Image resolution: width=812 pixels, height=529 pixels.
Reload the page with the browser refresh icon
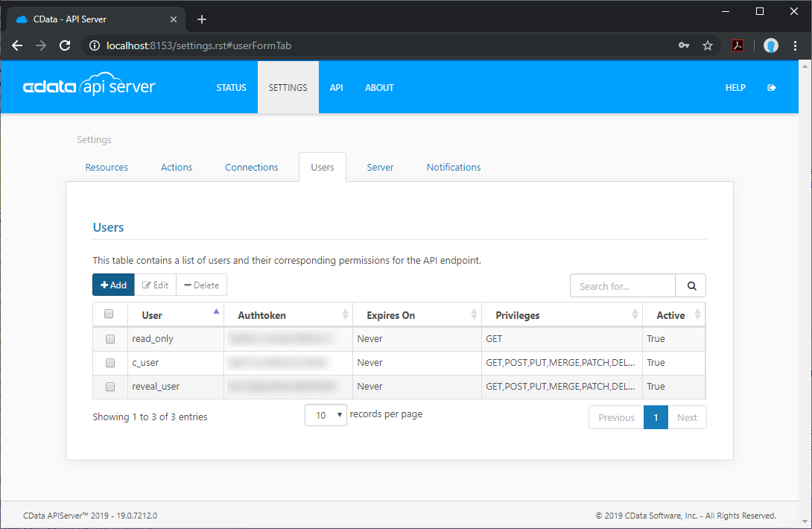coord(65,45)
